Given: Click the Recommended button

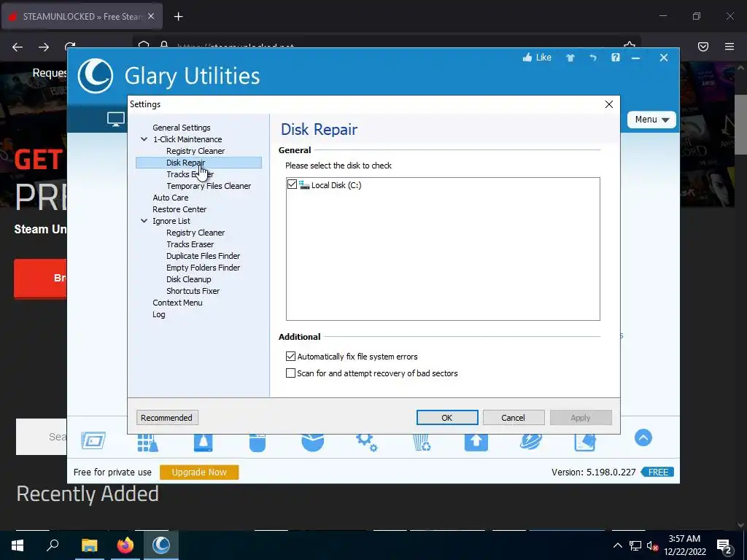Looking at the screenshot, I should click(x=167, y=418).
